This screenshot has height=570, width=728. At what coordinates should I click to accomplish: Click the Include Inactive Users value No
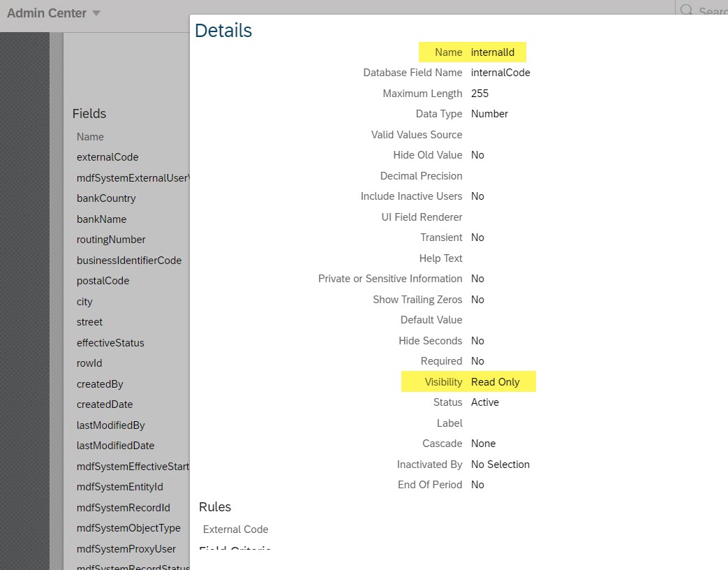tap(477, 196)
